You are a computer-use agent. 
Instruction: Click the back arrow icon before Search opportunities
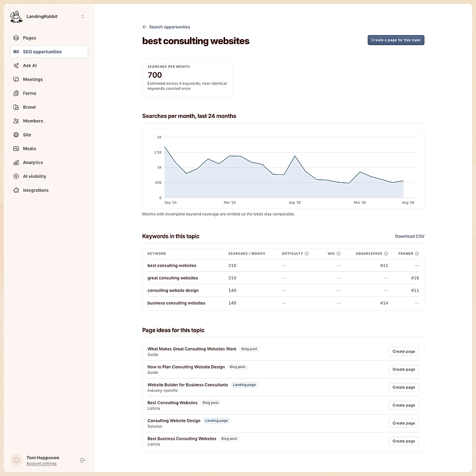[145, 27]
